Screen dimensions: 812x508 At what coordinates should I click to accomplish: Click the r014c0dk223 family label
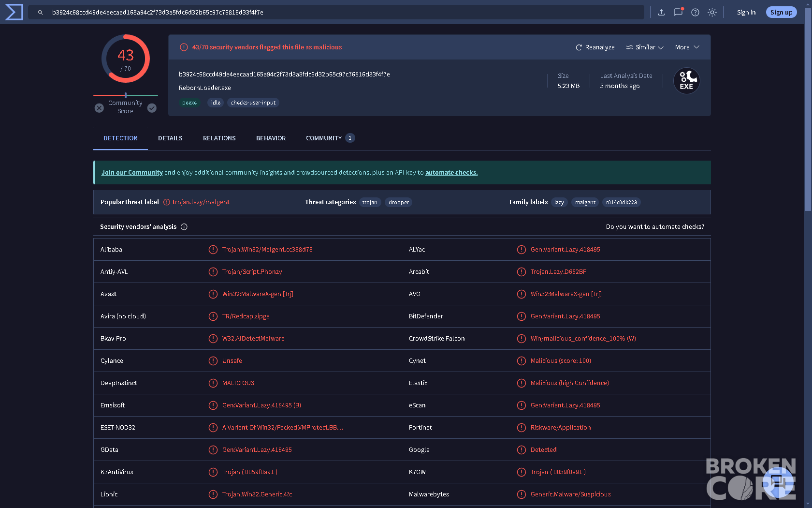pyautogui.click(x=622, y=202)
